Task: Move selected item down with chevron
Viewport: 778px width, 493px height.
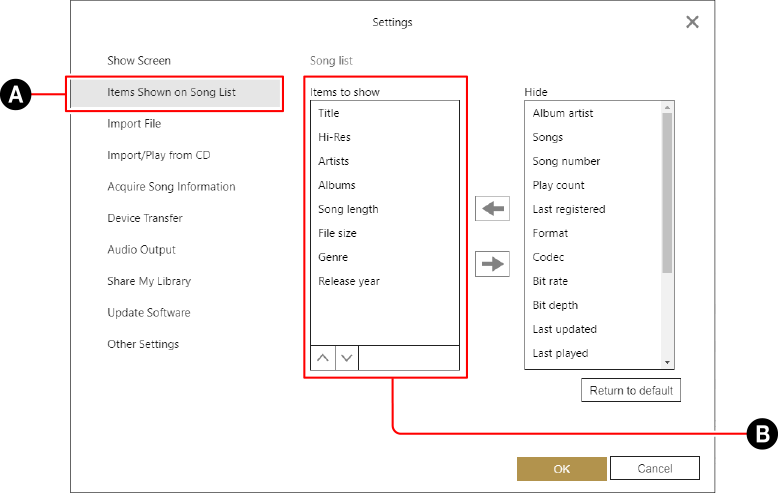Action: click(x=346, y=358)
